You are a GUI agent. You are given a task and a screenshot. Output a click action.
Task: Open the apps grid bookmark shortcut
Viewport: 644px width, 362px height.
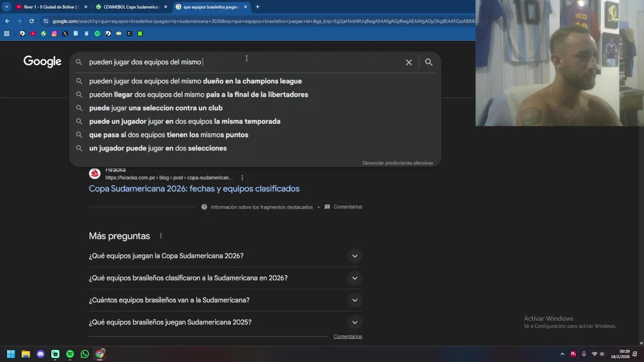7,34
